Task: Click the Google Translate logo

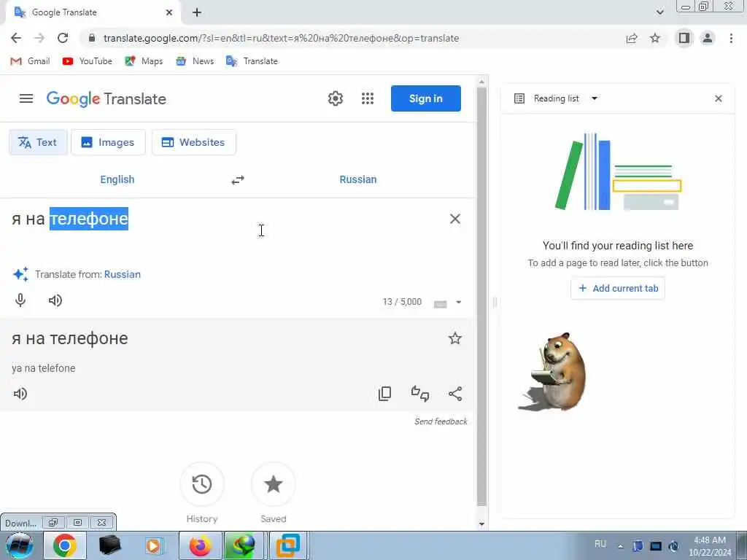Action: pos(107,98)
